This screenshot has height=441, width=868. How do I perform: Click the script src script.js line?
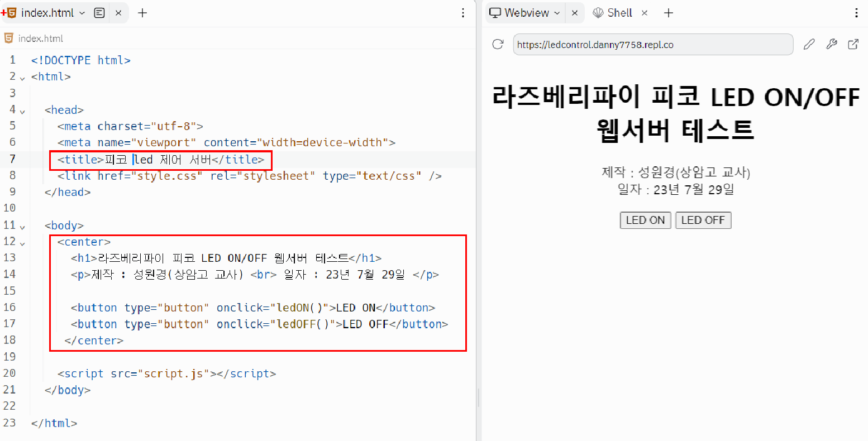166,373
